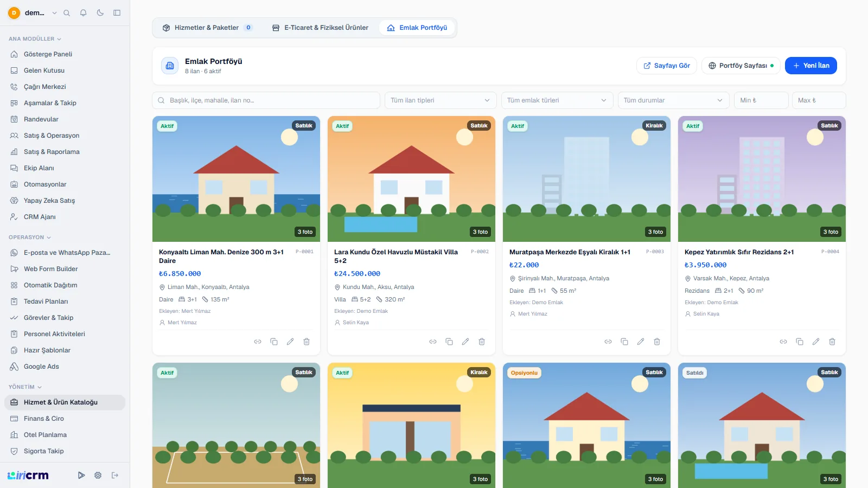Edit the Konyaaltı Liman listing
This screenshot has width=868, height=488.
[290, 342]
